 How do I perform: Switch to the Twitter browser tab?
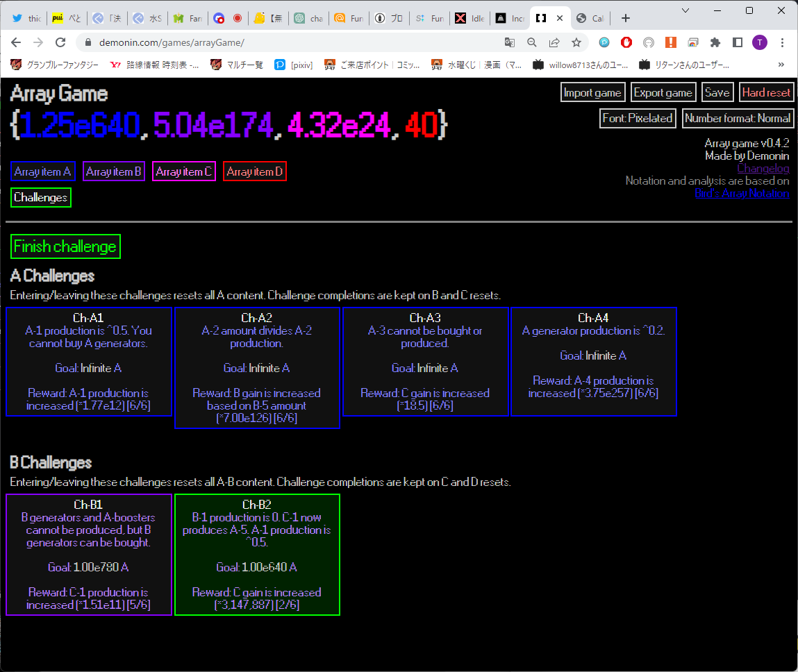[26, 18]
